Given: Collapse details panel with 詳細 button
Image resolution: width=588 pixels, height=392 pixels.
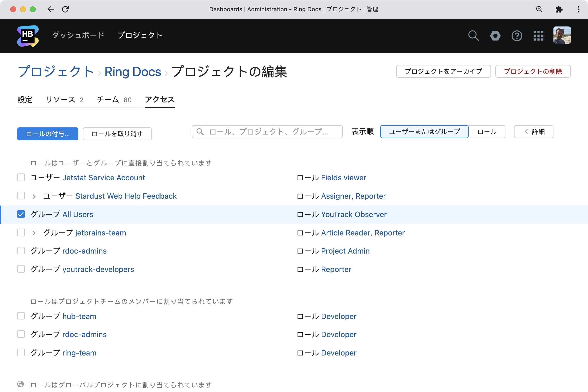Looking at the screenshot, I should [534, 132].
